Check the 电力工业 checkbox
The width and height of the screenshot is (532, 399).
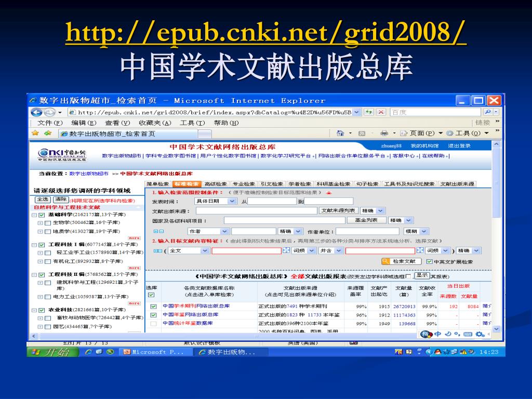pos(48,297)
